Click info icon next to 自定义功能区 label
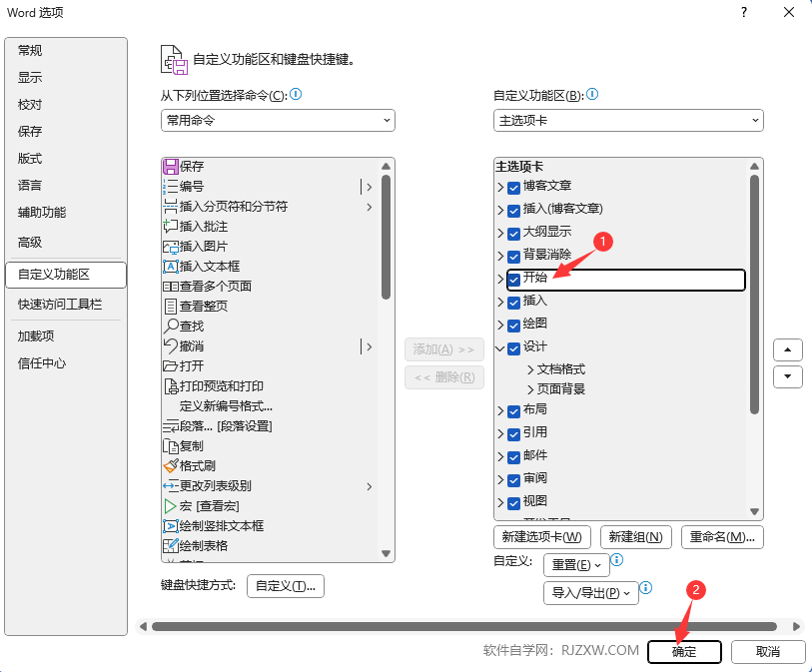 pos(592,94)
